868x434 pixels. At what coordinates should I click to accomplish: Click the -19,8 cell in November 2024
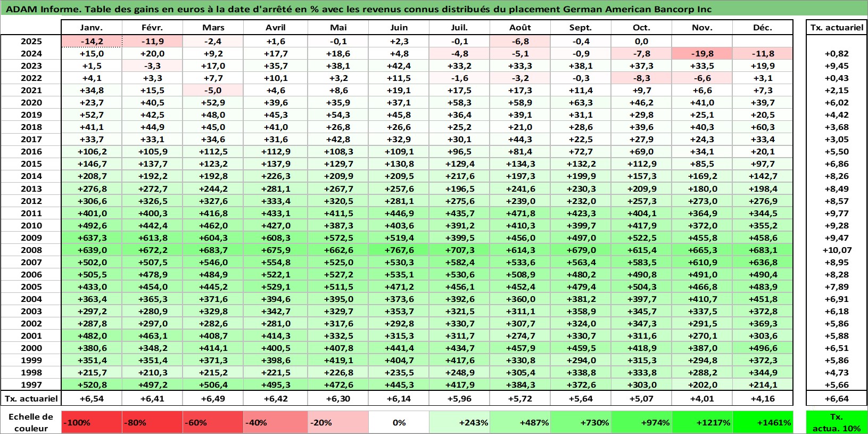[x=702, y=53]
